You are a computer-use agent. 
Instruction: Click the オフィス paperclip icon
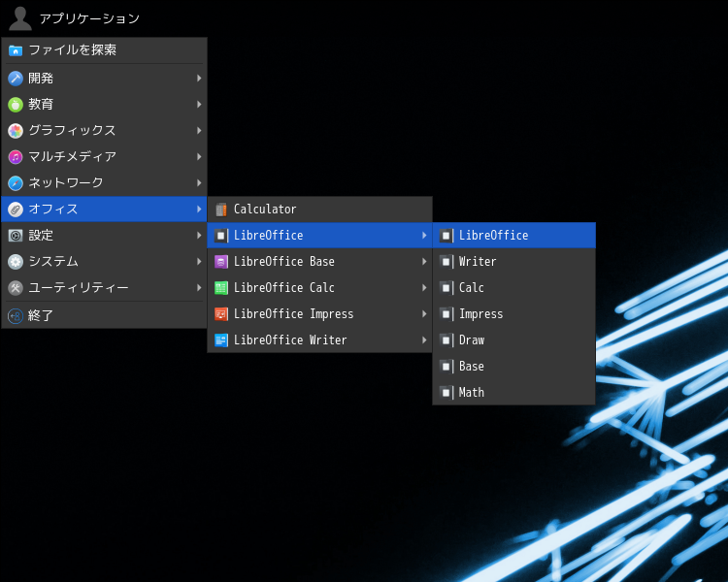pyautogui.click(x=16, y=210)
